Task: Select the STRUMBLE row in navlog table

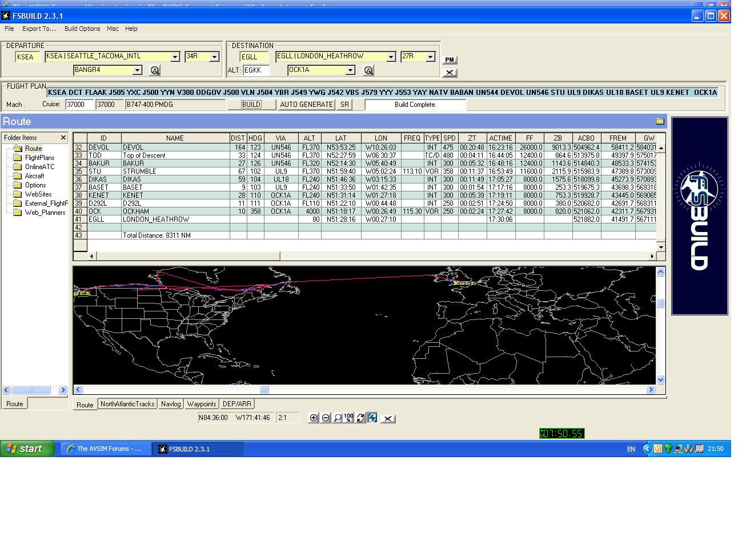Action: pyautogui.click(x=366, y=171)
